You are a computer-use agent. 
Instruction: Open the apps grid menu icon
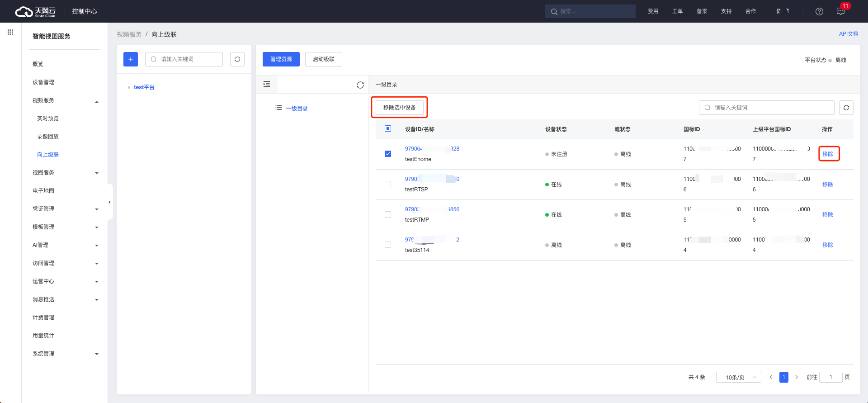coord(10,32)
